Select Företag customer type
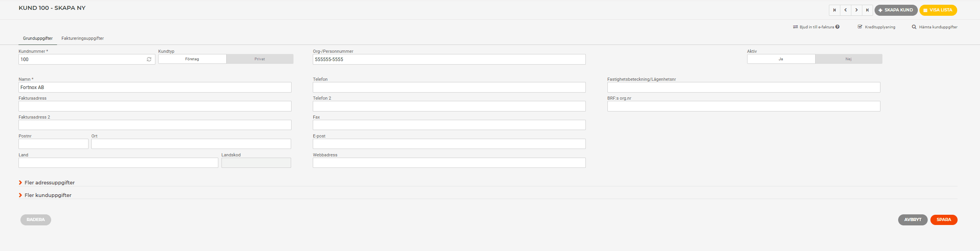980x251 pixels. click(x=192, y=59)
